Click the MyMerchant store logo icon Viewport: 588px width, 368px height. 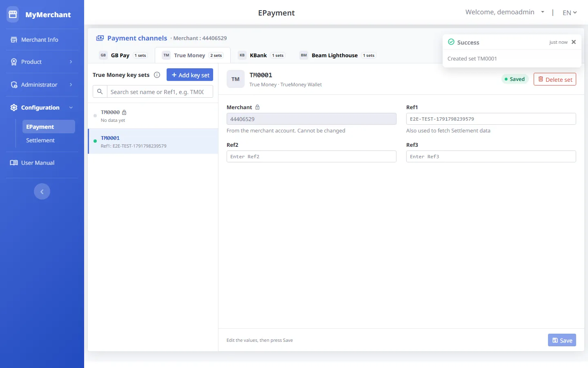13,14
